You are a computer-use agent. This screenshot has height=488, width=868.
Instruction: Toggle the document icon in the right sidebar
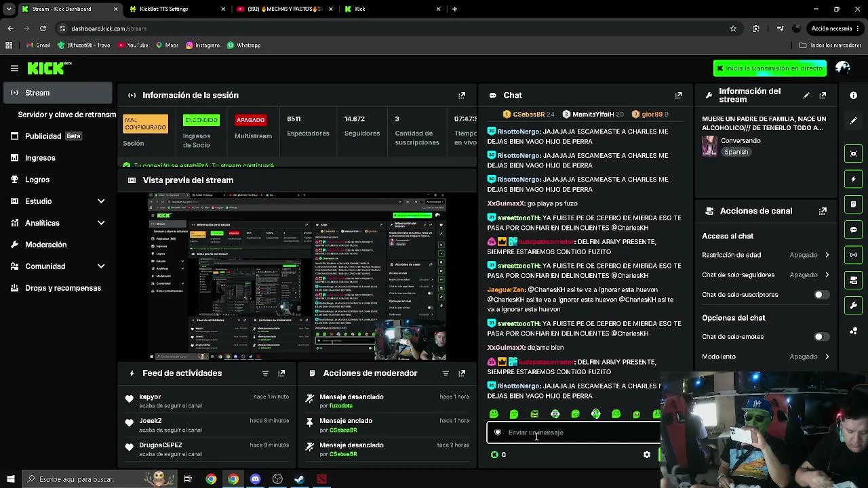[854, 204]
